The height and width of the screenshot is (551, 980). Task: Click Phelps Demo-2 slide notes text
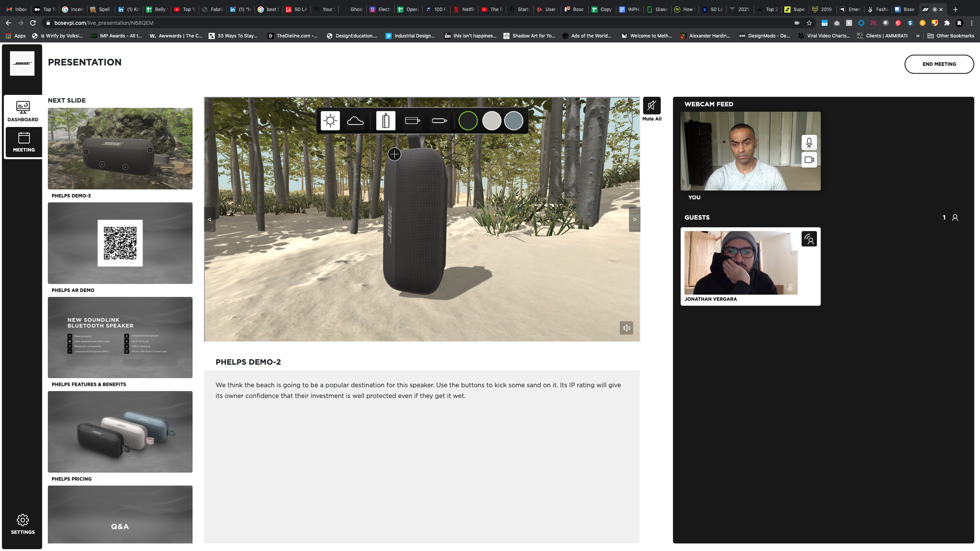418,390
